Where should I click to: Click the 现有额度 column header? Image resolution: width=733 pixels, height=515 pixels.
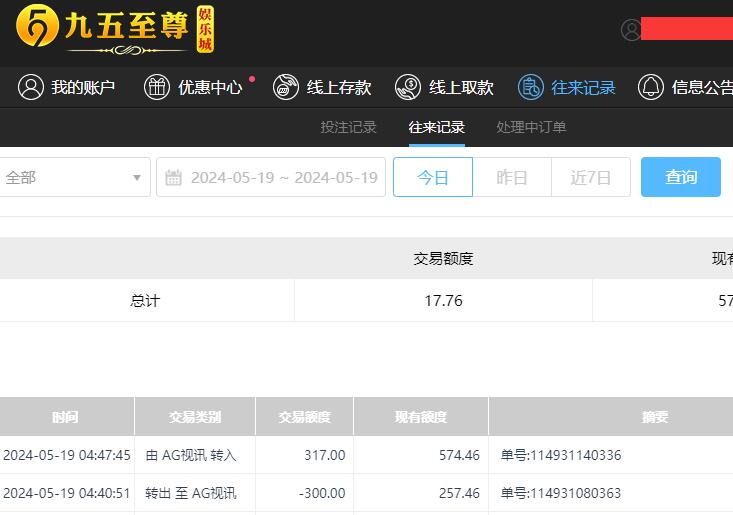[x=421, y=416]
